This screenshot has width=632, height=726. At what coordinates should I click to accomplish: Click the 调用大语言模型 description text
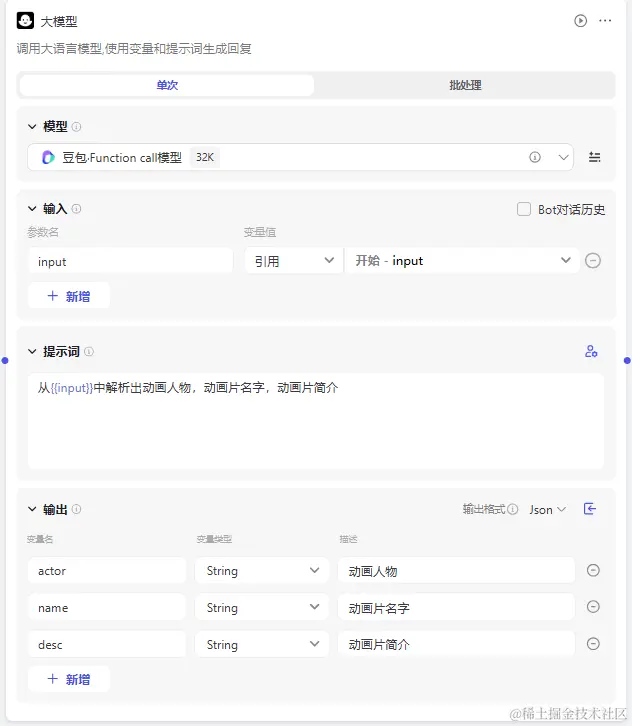[x=134, y=49]
